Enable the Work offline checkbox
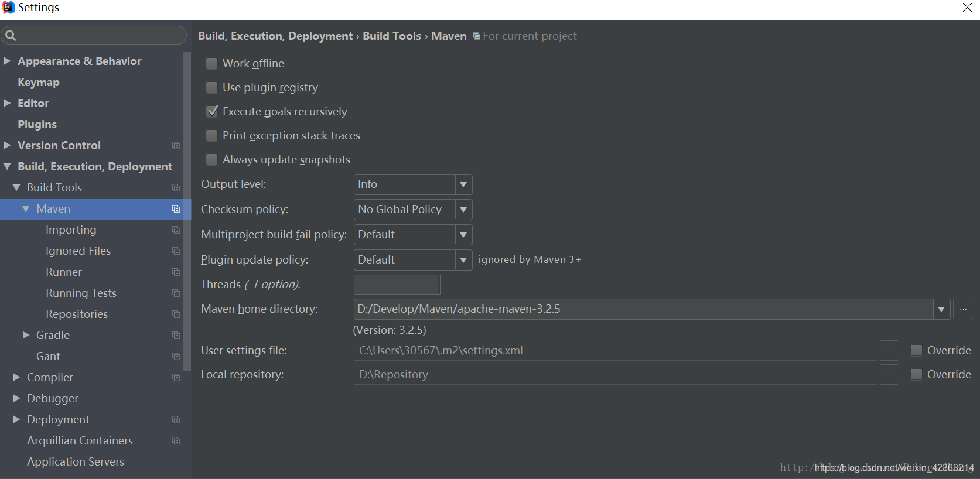 [x=212, y=63]
